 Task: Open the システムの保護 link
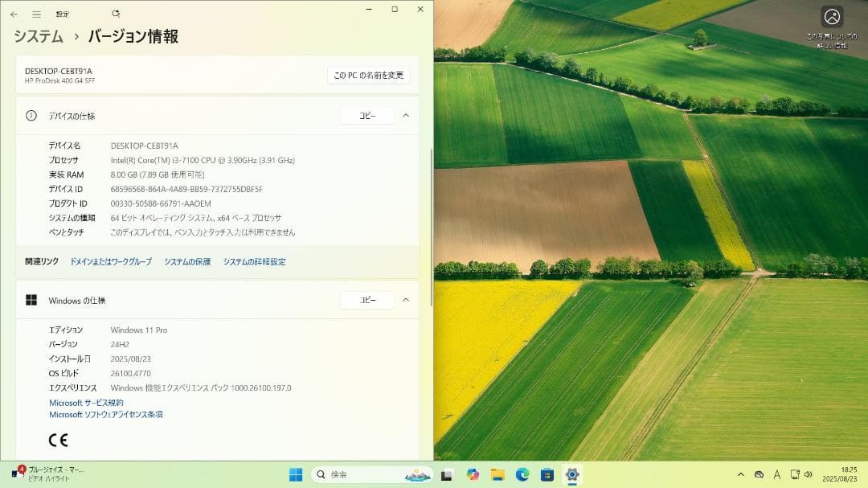(x=186, y=261)
